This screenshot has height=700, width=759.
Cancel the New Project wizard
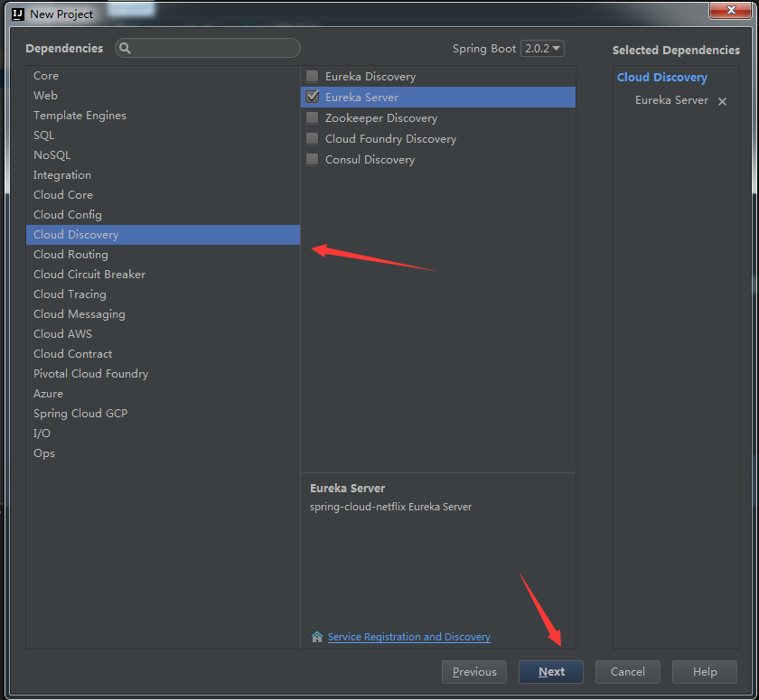coord(627,671)
